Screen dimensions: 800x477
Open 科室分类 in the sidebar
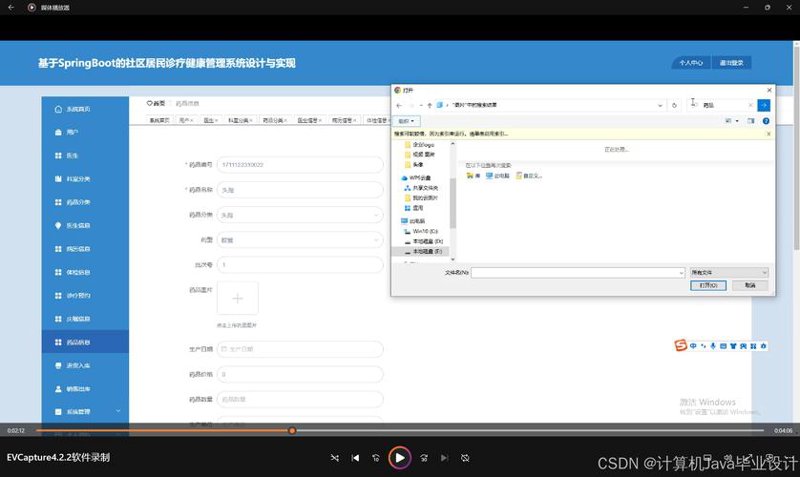point(85,179)
